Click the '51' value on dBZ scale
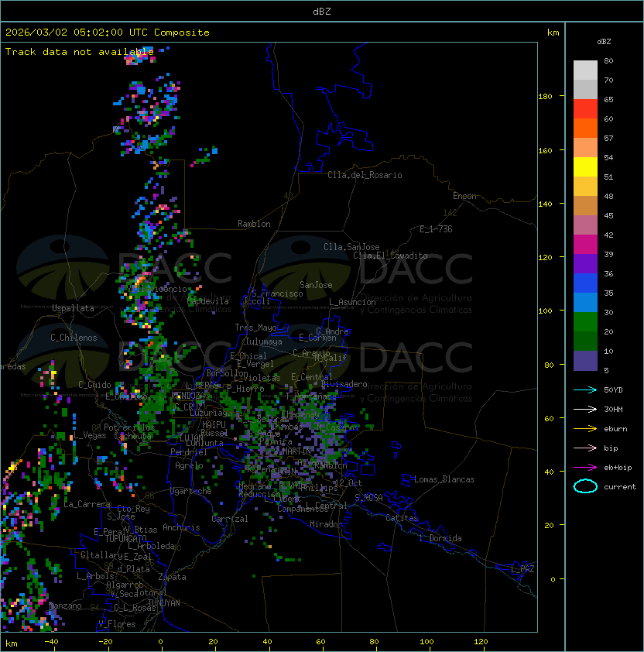This screenshot has width=644, height=652. pos(608,177)
